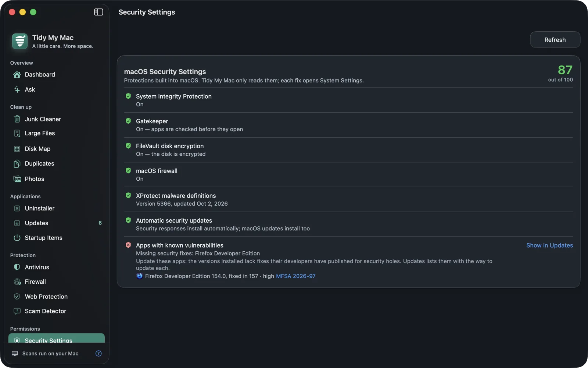The image size is (588, 368).
Task: Open Antivirus via its shield icon
Action: [x=17, y=267]
